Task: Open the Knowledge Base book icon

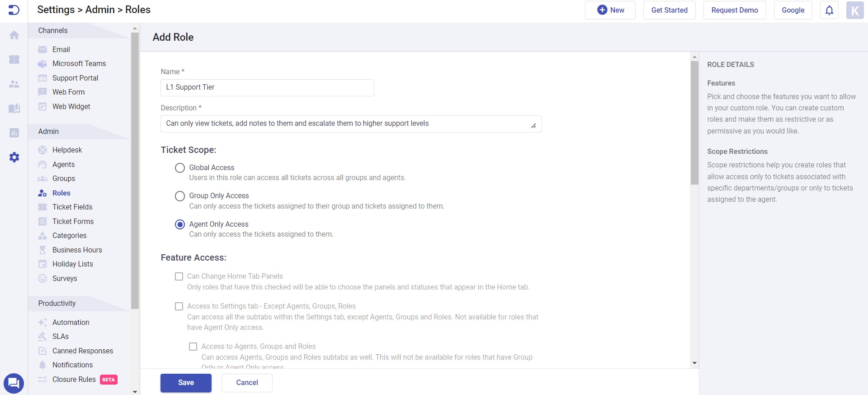Action: click(14, 108)
